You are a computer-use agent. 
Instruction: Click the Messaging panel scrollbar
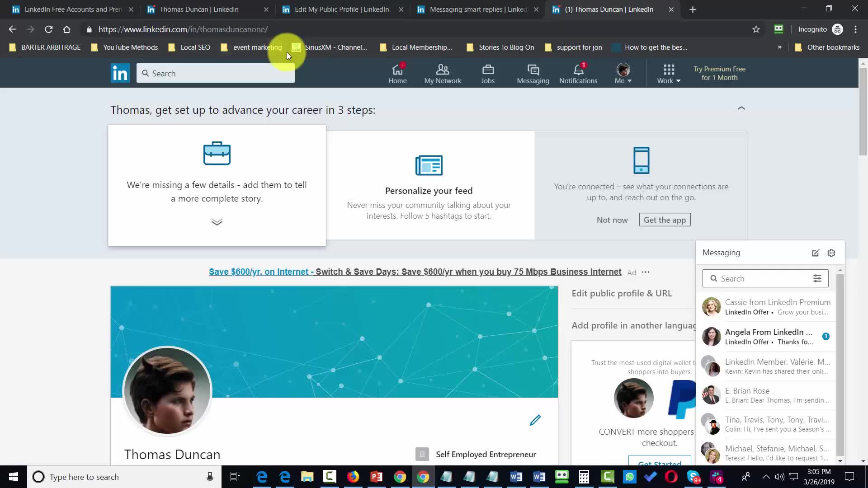pos(840,365)
